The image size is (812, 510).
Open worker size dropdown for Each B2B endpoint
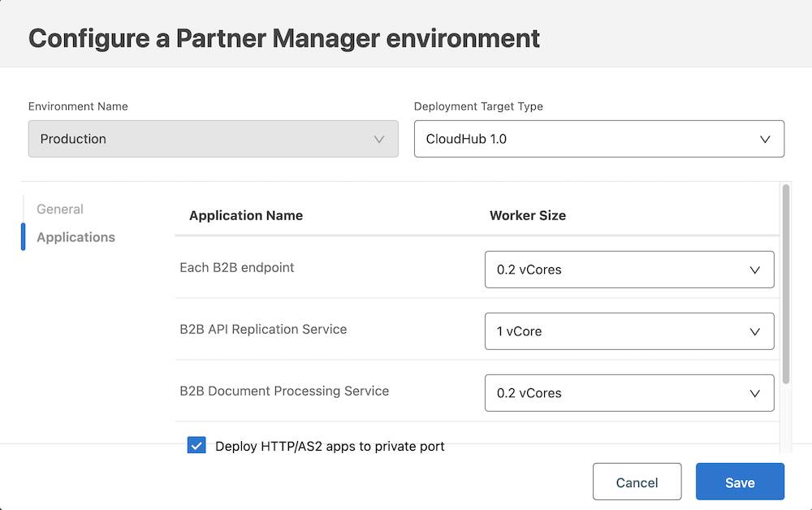(x=629, y=270)
